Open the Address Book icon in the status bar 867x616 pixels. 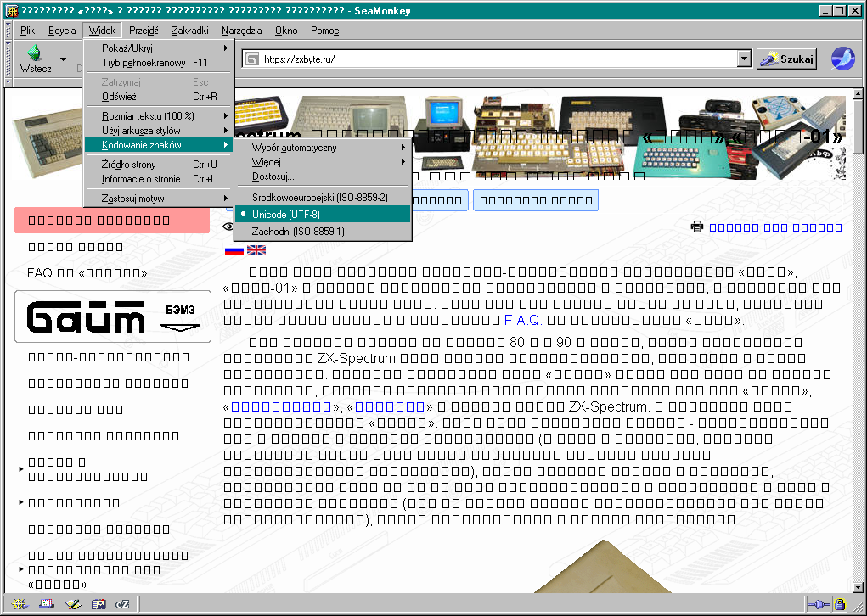pos(99,604)
